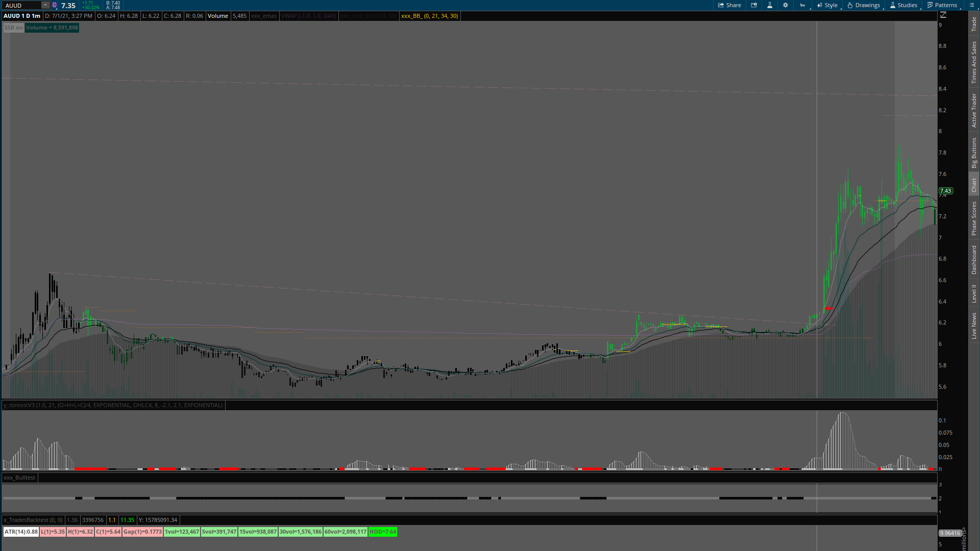Screen dimensions: 980x551
Task: Click the chart snapshot alert icon
Action: (x=754, y=5)
